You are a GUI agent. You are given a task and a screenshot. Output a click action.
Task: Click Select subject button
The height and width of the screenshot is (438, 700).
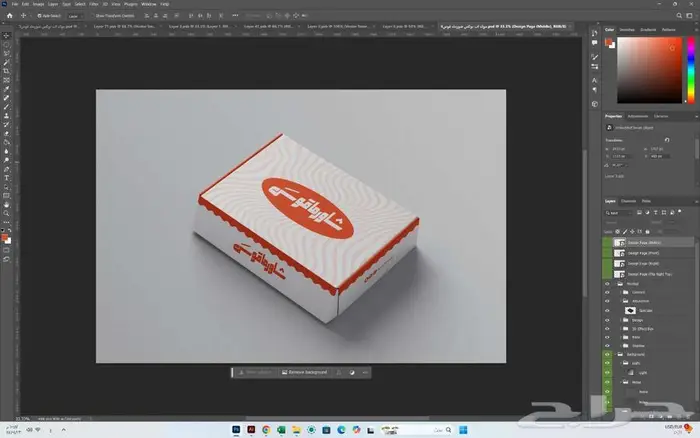[x=254, y=372]
